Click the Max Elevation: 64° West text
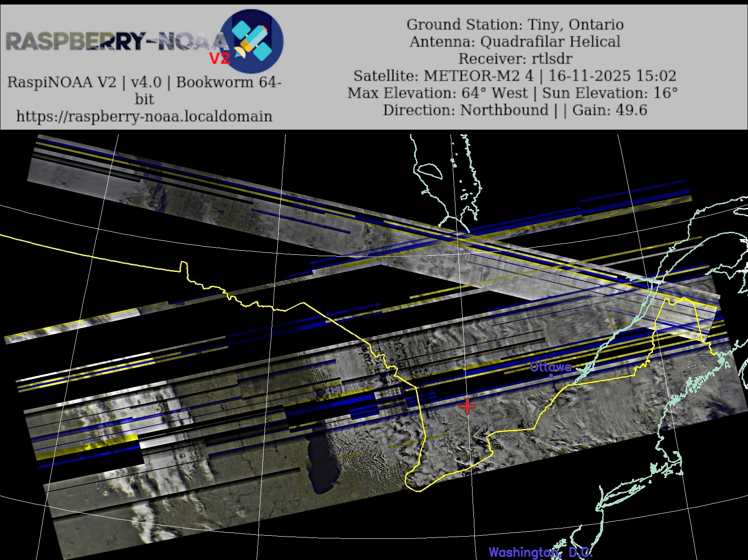Viewport: 748px width, 560px height. tap(437, 93)
